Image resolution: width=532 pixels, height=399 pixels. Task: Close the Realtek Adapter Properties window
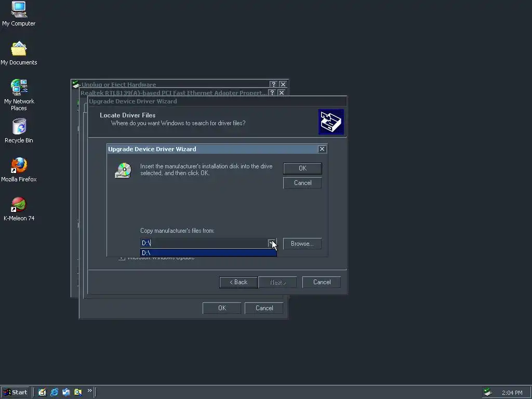click(x=281, y=92)
